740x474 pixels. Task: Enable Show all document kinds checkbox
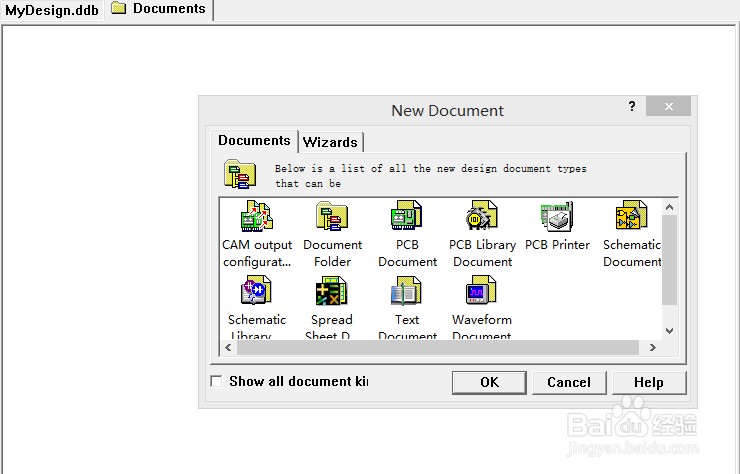pyautogui.click(x=216, y=381)
